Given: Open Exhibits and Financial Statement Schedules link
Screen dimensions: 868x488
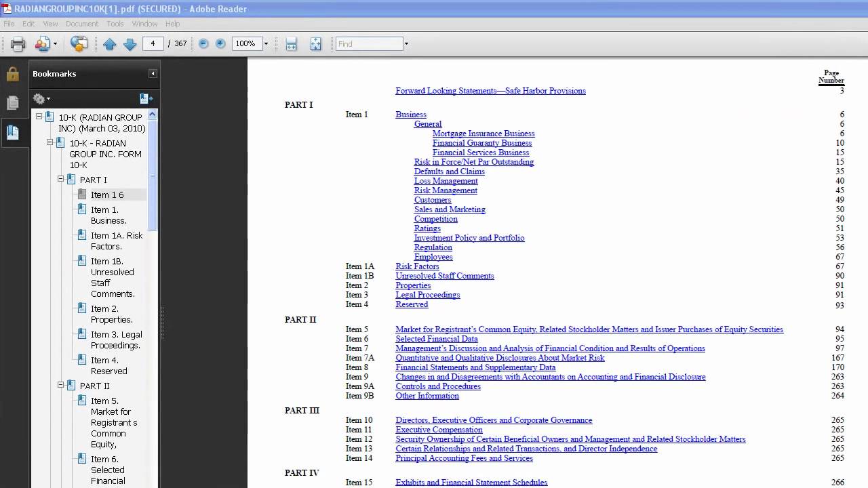Looking at the screenshot, I should [x=471, y=483].
